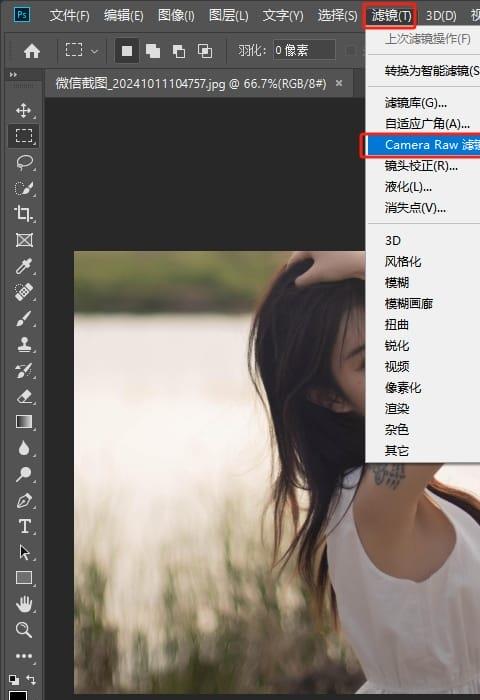Select the Eraser tool
Image resolution: width=480 pixels, height=700 pixels.
[x=24, y=396]
